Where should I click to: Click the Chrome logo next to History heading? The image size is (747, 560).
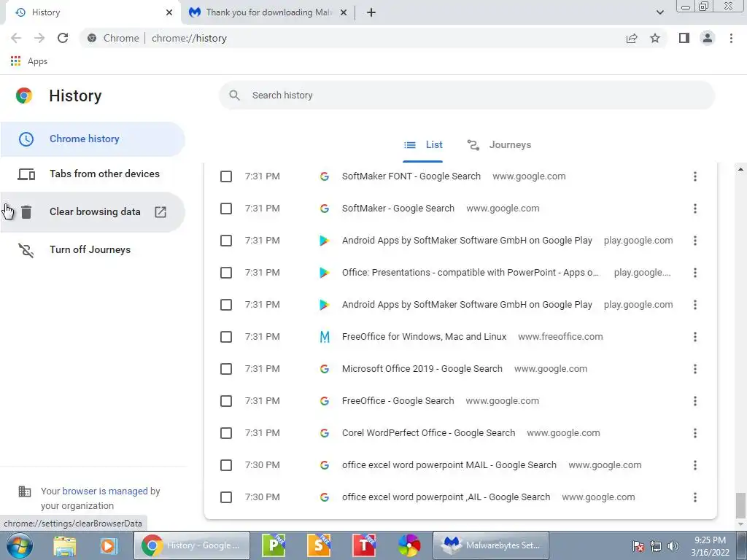24,96
